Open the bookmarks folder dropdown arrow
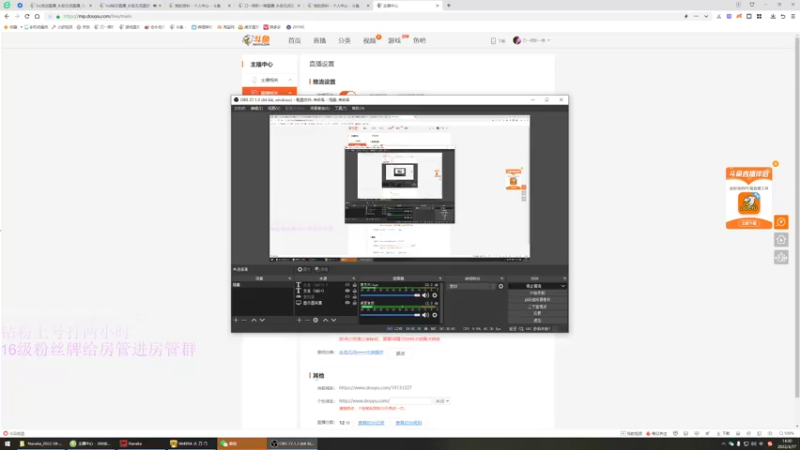800x450 pixels. 21,27
